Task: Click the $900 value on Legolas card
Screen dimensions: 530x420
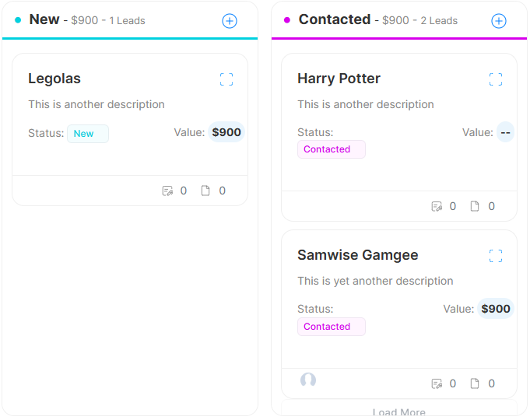Action: 226,132
